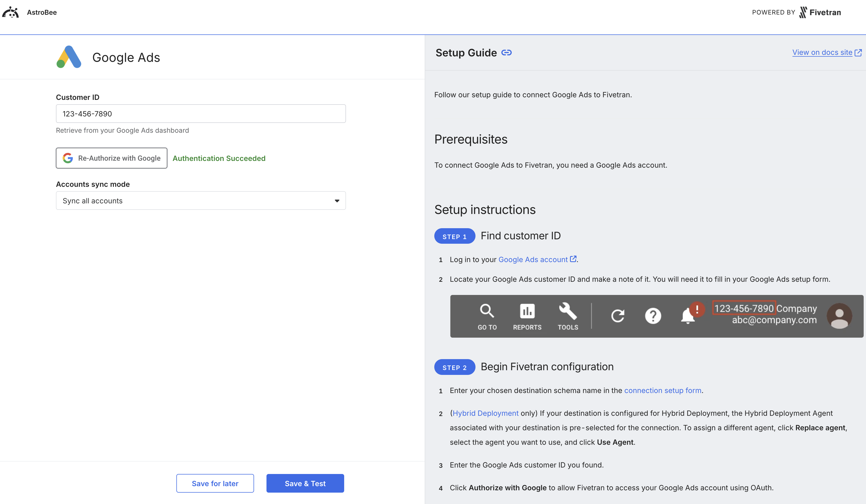Click Save & Test
This screenshot has width=866, height=504.
[x=305, y=483]
